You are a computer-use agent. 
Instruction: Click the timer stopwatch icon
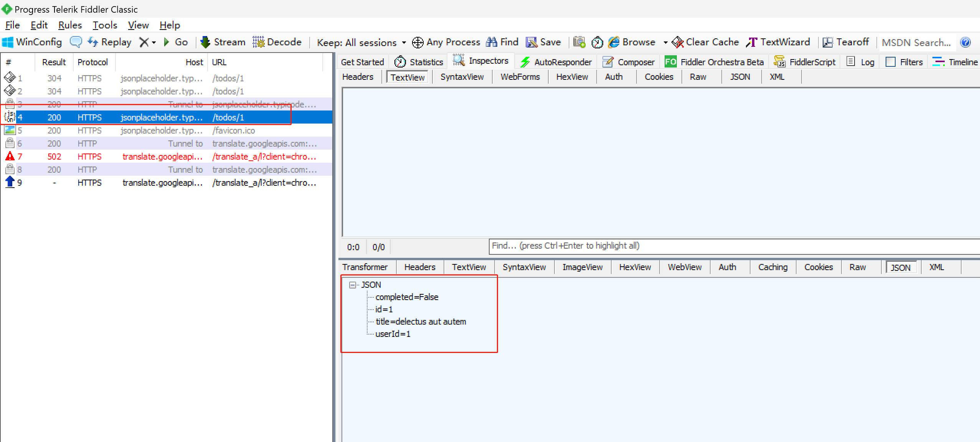[x=597, y=42]
